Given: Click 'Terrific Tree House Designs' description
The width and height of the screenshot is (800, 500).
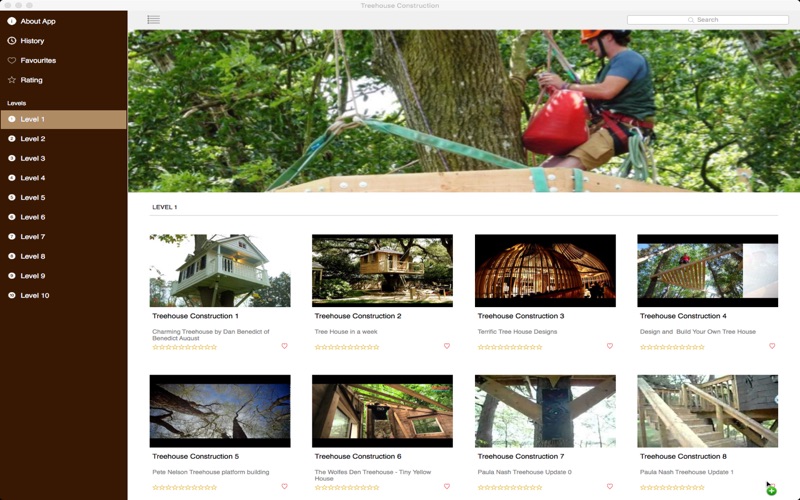Looking at the screenshot, I should pyautogui.click(x=517, y=332).
